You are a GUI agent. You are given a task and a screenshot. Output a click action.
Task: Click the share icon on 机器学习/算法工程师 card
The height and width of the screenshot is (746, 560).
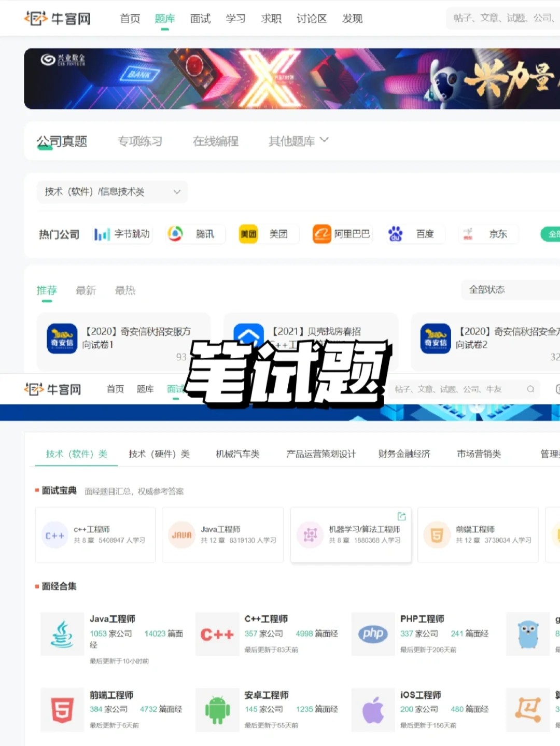[x=401, y=516]
